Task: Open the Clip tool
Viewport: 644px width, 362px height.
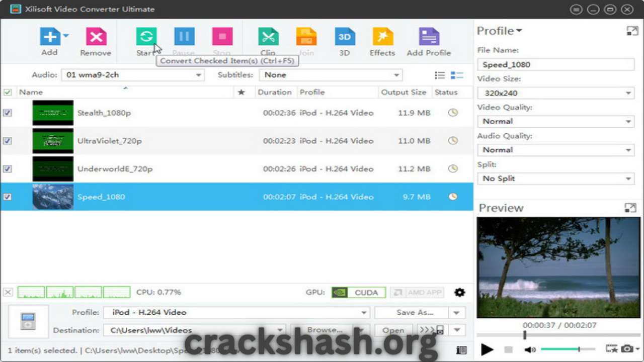Action: pyautogui.click(x=268, y=37)
